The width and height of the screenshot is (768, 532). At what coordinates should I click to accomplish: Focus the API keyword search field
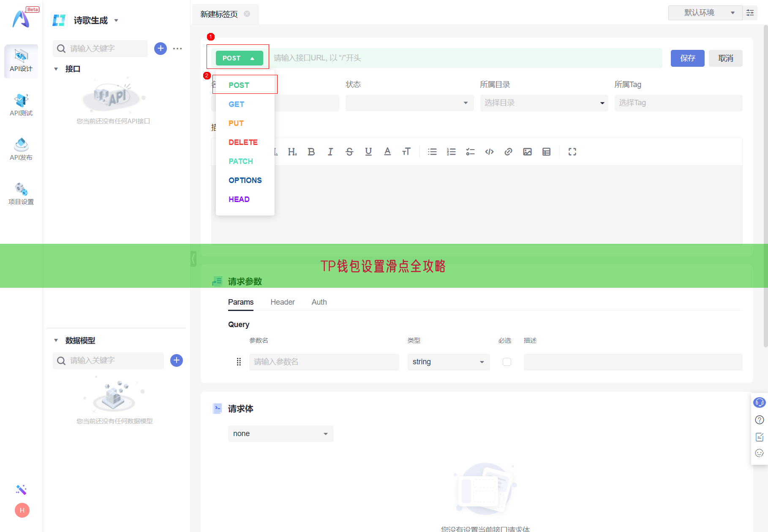click(101, 49)
